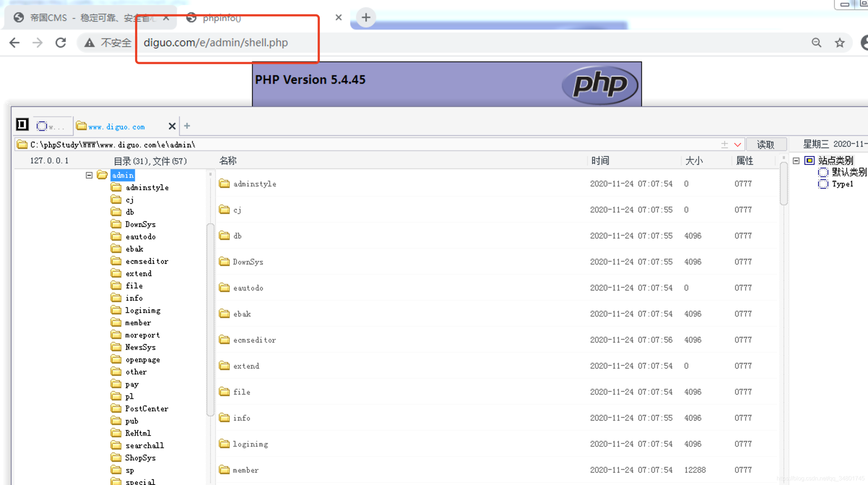This screenshot has height=485, width=868.
Task: Click folder icon of file in file list
Action: pyautogui.click(x=224, y=392)
